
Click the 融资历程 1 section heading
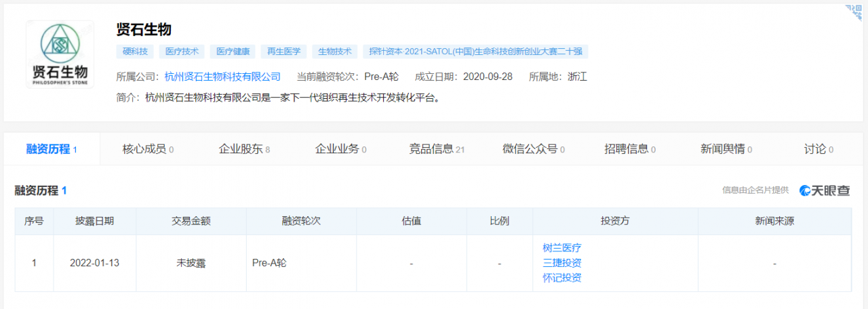click(41, 190)
